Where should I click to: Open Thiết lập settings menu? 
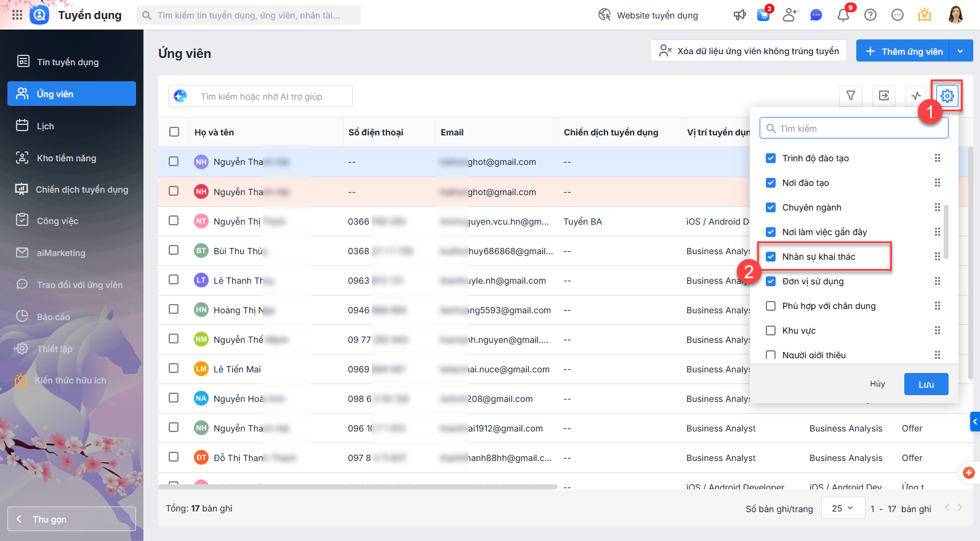pos(71,348)
